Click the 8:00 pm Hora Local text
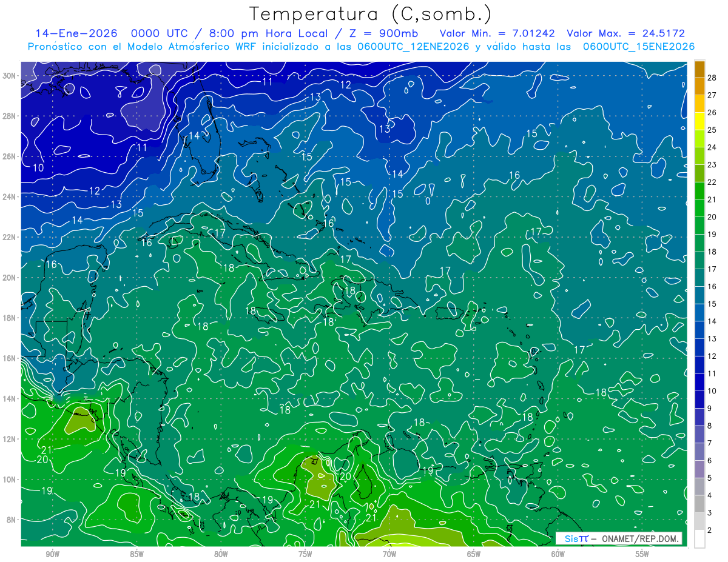The width and height of the screenshot is (728, 562). pyautogui.click(x=269, y=33)
